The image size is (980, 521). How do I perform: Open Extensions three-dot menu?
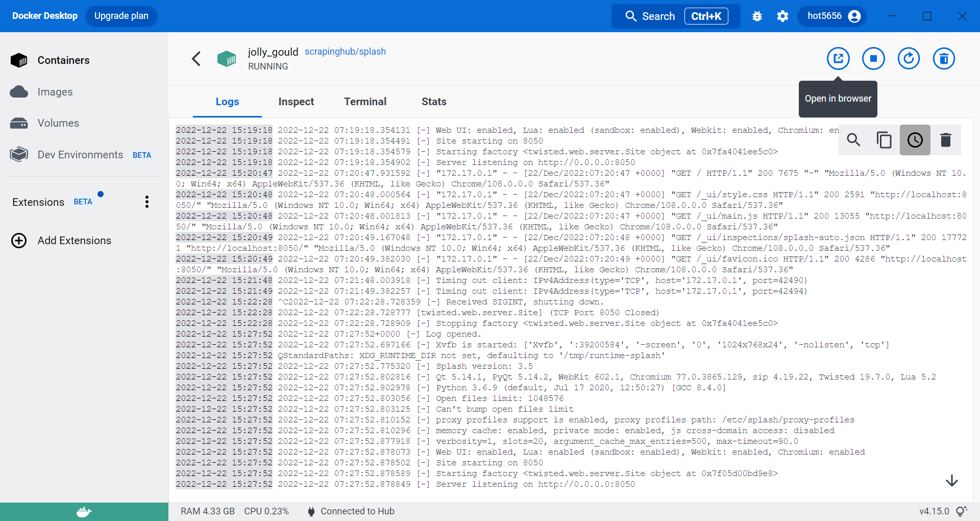click(x=147, y=202)
